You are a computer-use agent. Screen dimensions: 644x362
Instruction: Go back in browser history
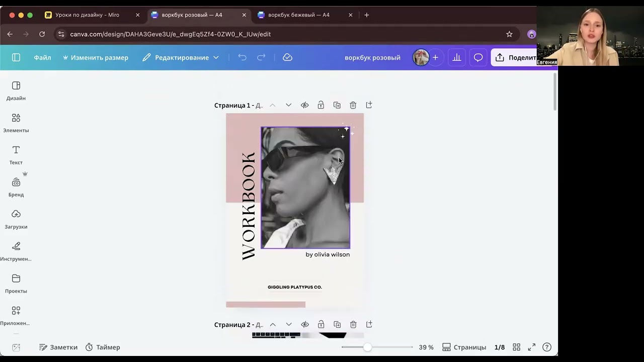[x=10, y=34]
